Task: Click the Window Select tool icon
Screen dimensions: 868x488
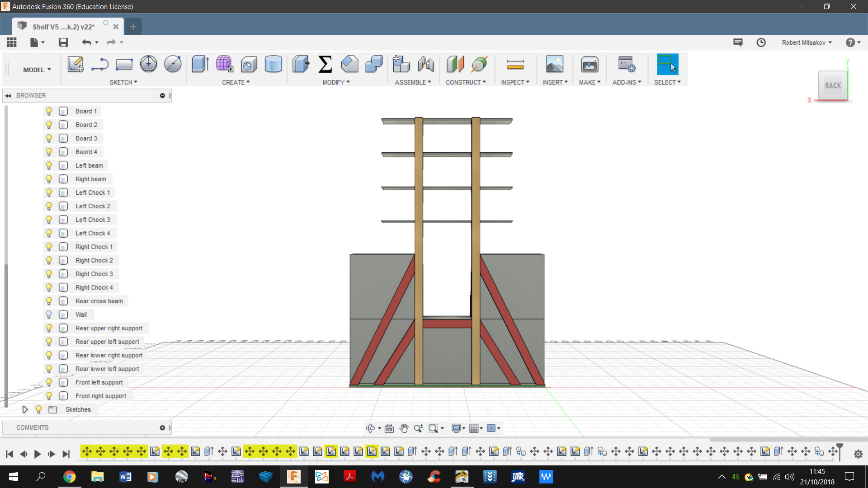Action: [x=667, y=64]
